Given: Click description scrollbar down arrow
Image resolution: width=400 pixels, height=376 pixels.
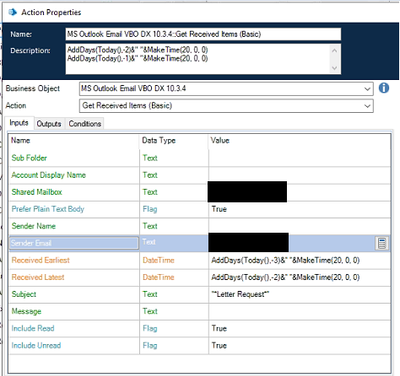Looking at the screenshot, I should point(335,68).
